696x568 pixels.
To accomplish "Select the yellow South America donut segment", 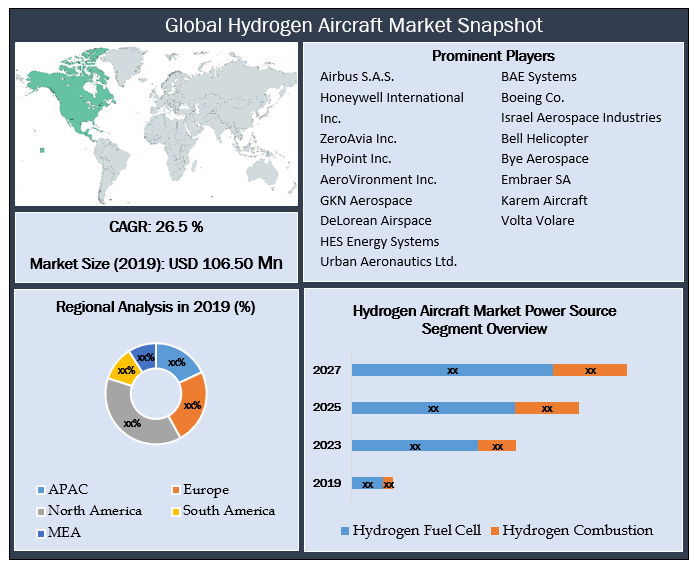I will (x=123, y=367).
